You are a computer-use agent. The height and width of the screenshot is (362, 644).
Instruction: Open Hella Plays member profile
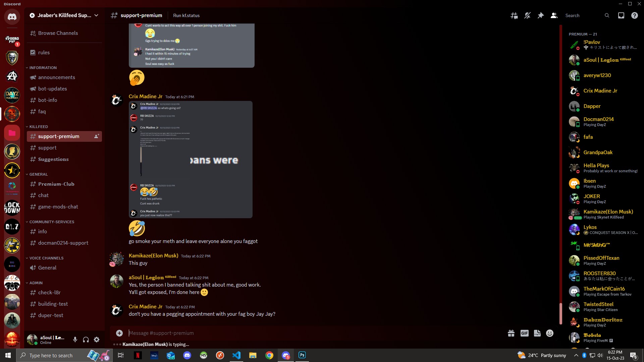pyautogui.click(x=603, y=168)
